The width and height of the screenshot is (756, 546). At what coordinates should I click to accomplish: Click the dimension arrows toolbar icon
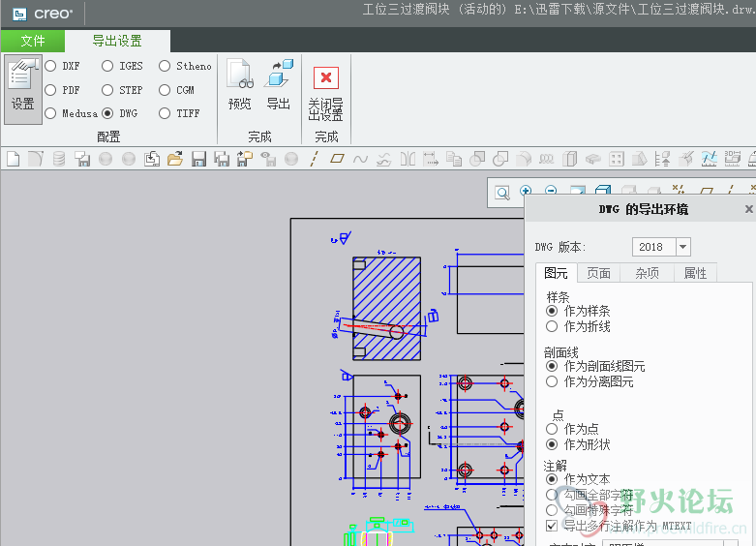431,159
